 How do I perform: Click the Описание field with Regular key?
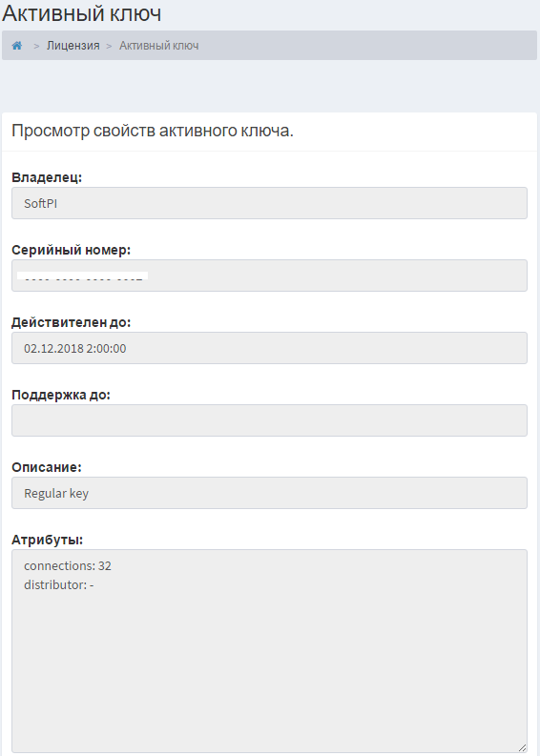(x=269, y=493)
